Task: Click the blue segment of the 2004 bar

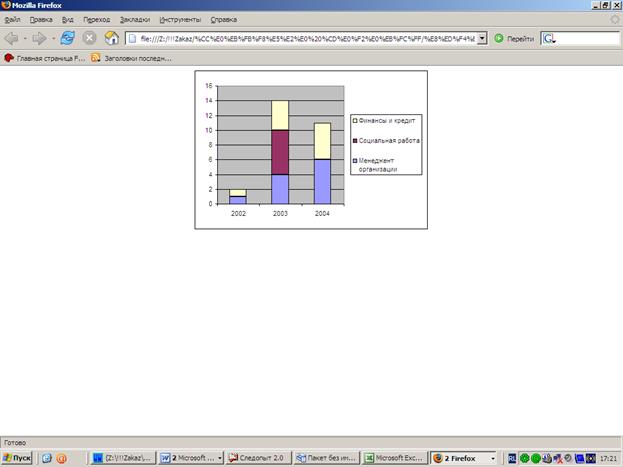Action: pos(322,182)
